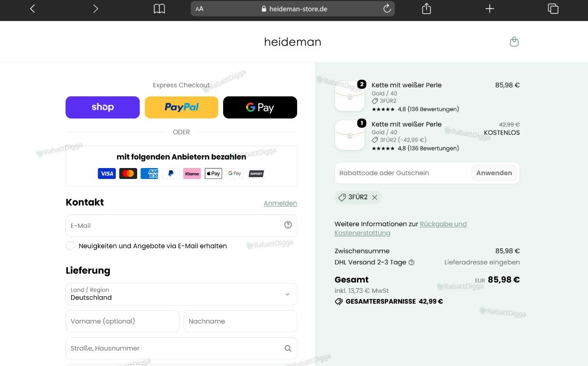Click the Gesamt total 85,98 € amount
Screen dimensions: 588x366
[x=504, y=280]
